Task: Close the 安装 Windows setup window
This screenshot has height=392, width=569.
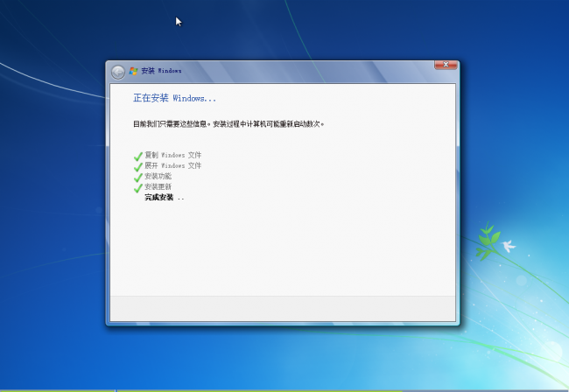Action: point(446,65)
